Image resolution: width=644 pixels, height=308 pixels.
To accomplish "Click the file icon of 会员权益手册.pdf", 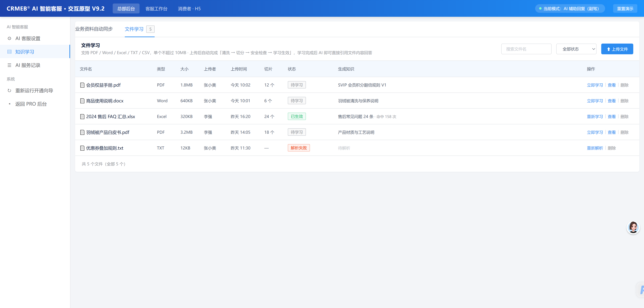I will click(x=82, y=85).
